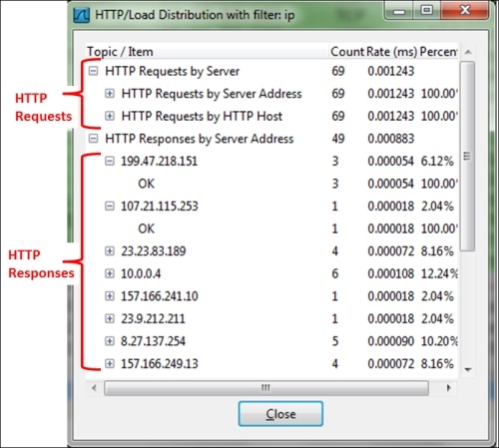Expand HTTP Requests by Server Address

[x=110, y=94]
